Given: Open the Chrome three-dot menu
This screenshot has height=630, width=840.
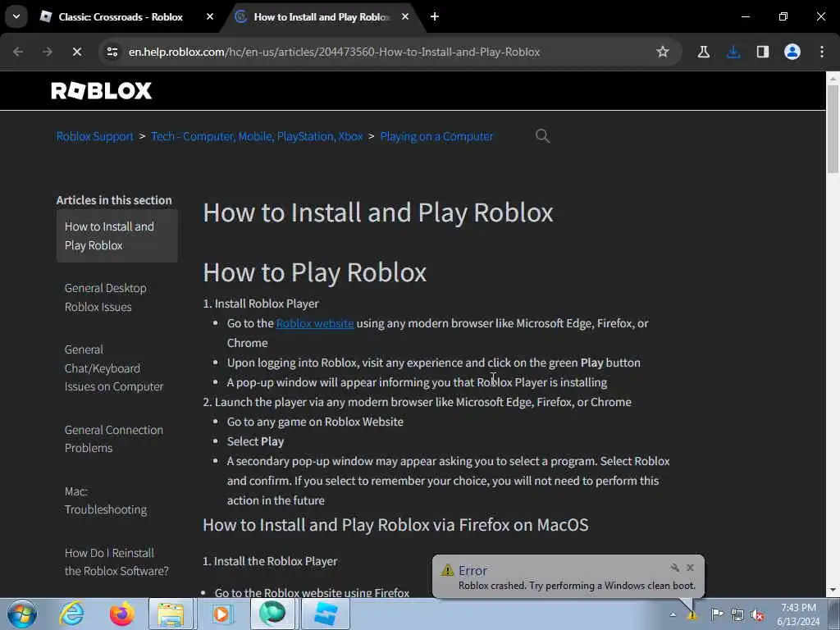Looking at the screenshot, I should (822, 52).
